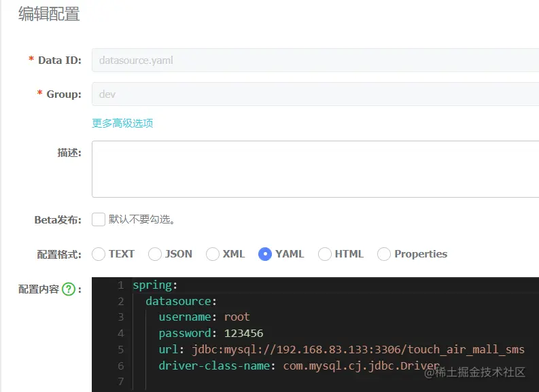
Task: Focus the 描述 description text area
Action: point(315,169)
